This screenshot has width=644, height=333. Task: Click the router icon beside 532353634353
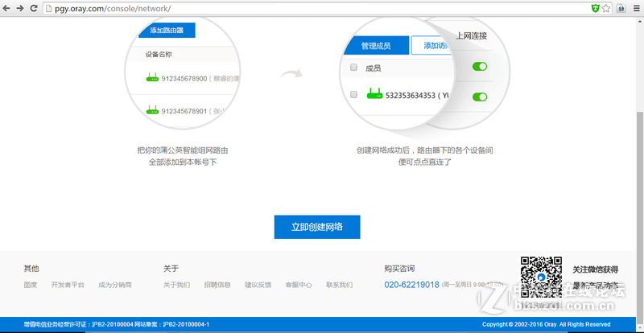[374, 93]
